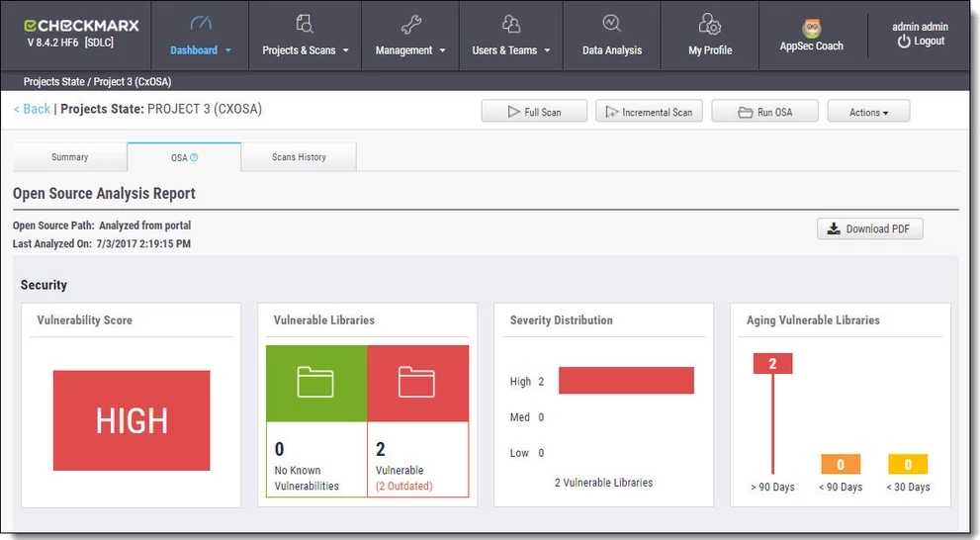This screenshot has height=540, width=980.
Task: Click the AppSec Coach label
Action: click(x=811, y=45)
